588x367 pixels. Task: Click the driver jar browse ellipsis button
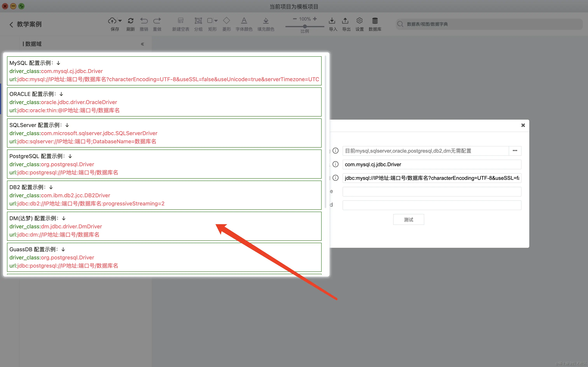[515, 151]
